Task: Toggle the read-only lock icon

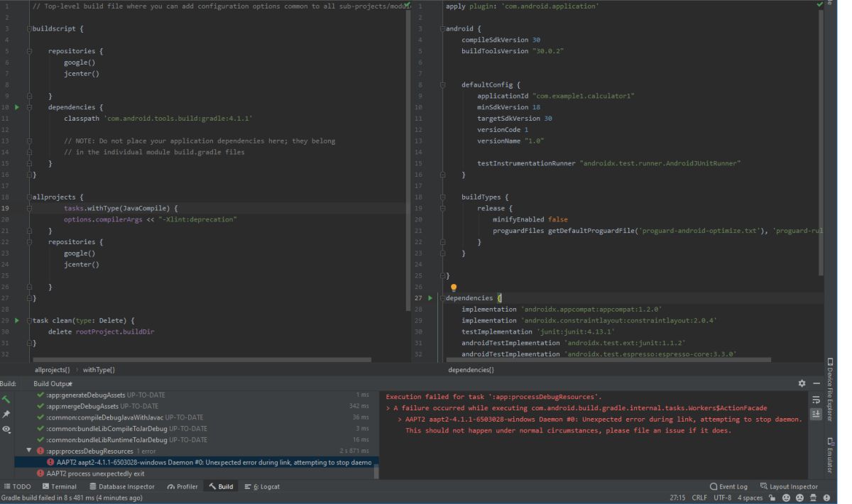Action: [773, 498]
